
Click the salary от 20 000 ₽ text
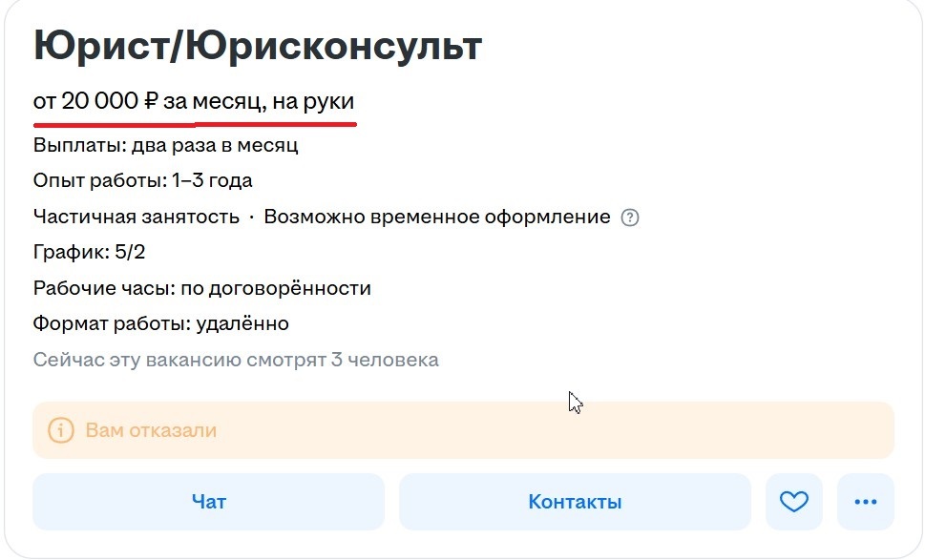tap(95, 101)
